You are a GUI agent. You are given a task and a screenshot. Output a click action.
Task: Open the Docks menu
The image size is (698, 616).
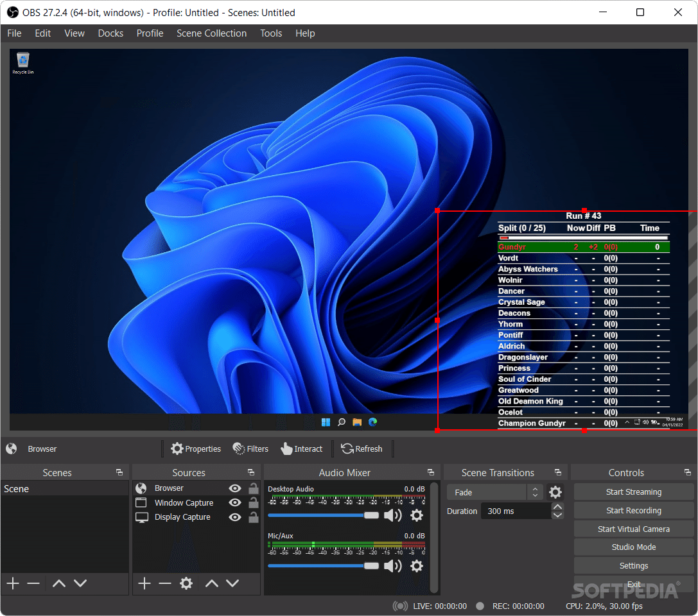[110, 33]
